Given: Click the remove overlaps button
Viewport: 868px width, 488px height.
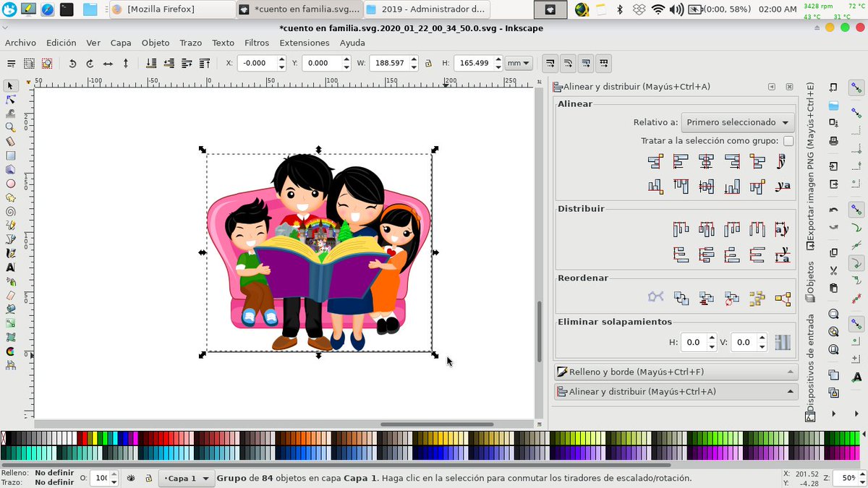Looking at the screenshot, I should (x=783, y=343).
